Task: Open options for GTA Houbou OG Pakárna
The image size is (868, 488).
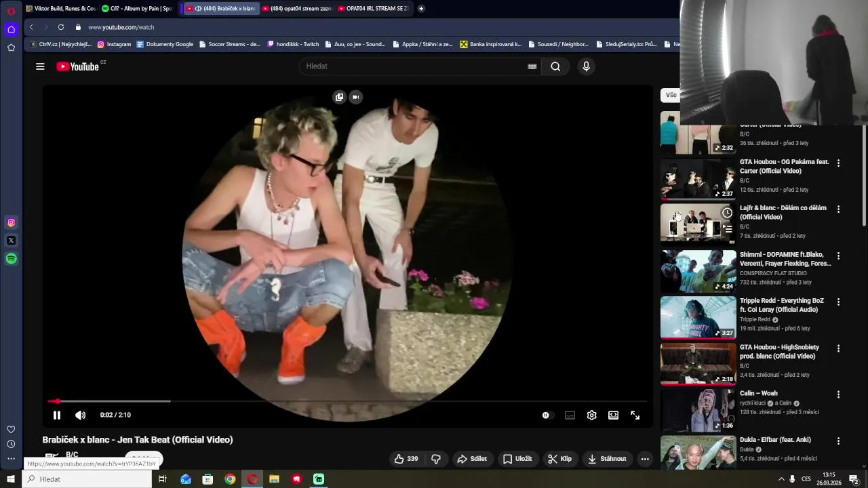Action: (838, 163)
